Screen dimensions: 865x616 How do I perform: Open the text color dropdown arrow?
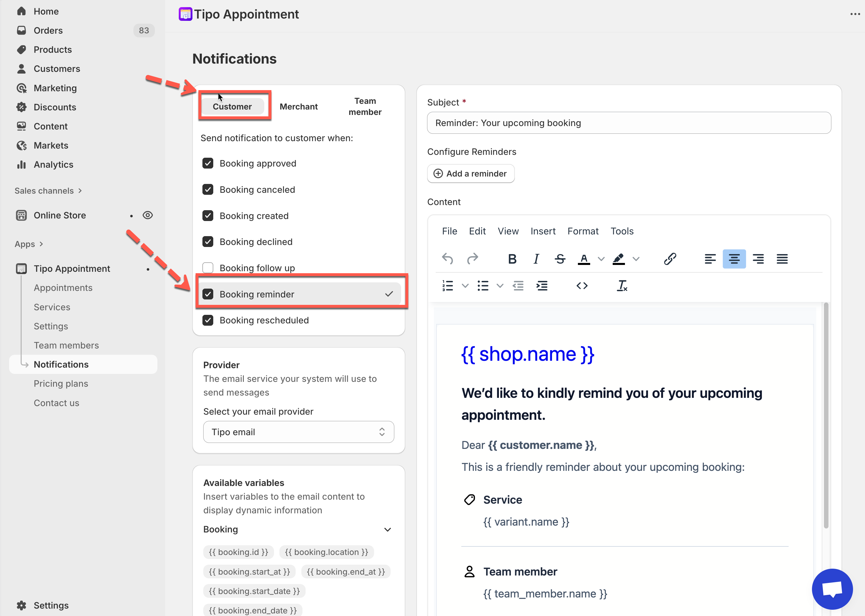coord(601,259)
